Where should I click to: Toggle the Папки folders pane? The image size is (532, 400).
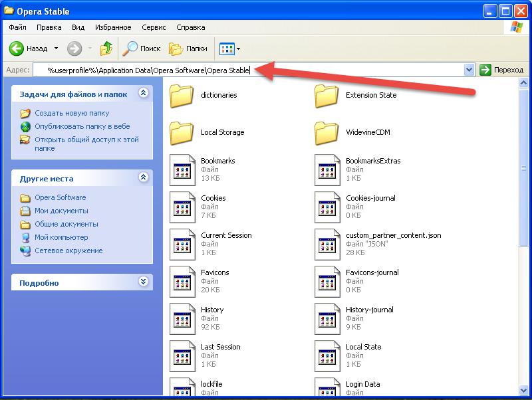(188, 49)
